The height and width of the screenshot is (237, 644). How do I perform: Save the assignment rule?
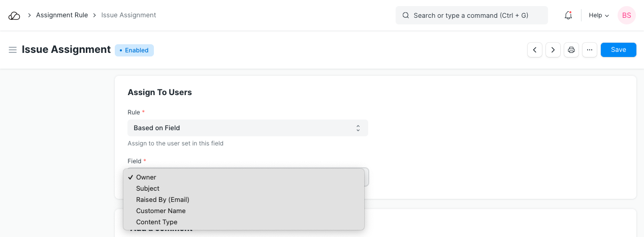618,50
